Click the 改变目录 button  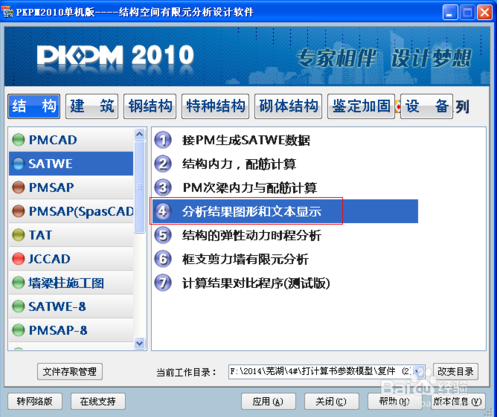(455, 371)
